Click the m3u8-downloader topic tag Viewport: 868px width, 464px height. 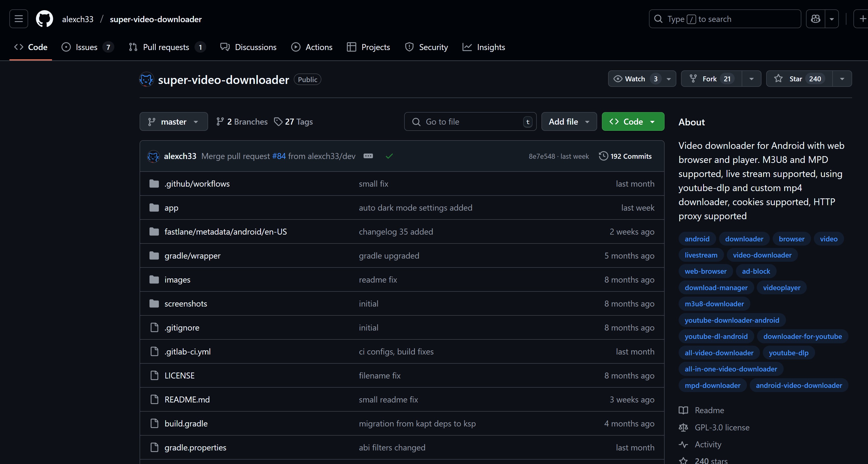714,304
